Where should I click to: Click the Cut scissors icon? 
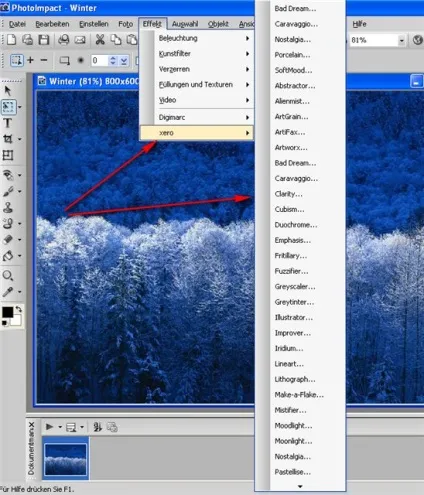click(100, 40)
